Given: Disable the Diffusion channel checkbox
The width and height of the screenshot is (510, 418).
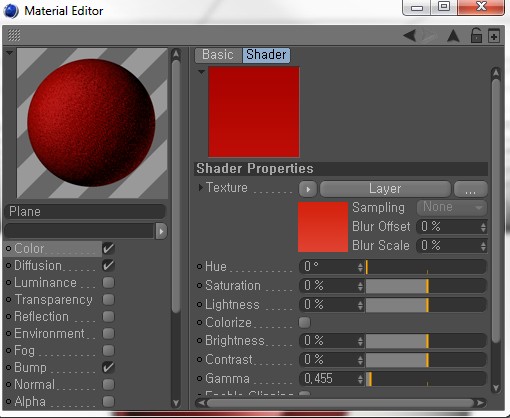Looking at the screenshot, I should (108, 265).
